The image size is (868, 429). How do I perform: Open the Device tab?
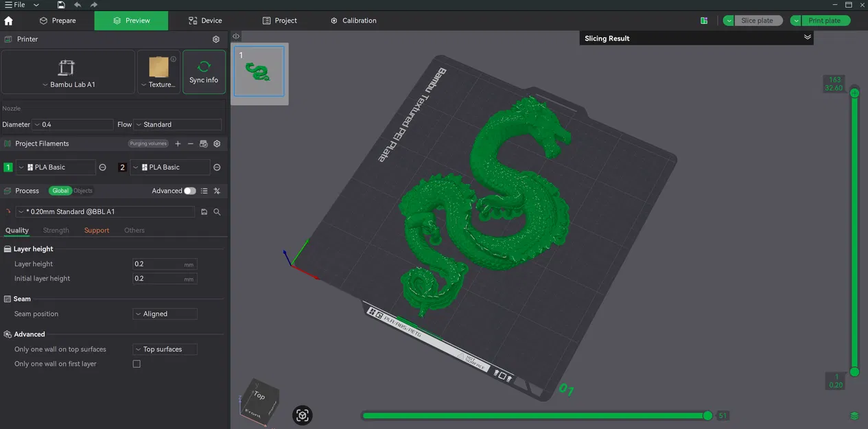tap(205, 21)
